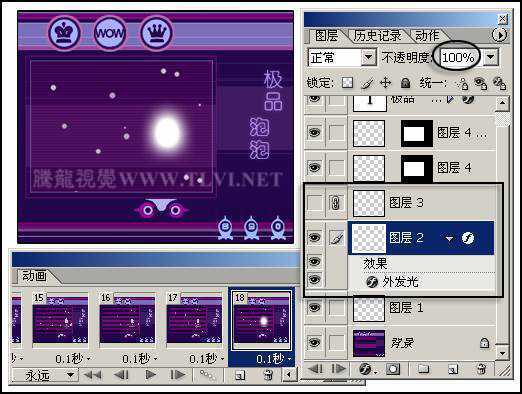
Task: Click the unify layer visibility icon
Action: [481, 84]
